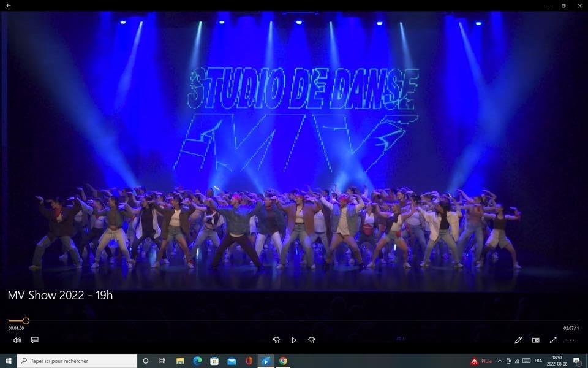Skip forward 30 seconds
The image size is (588, 368).
[x=312, y=340]
